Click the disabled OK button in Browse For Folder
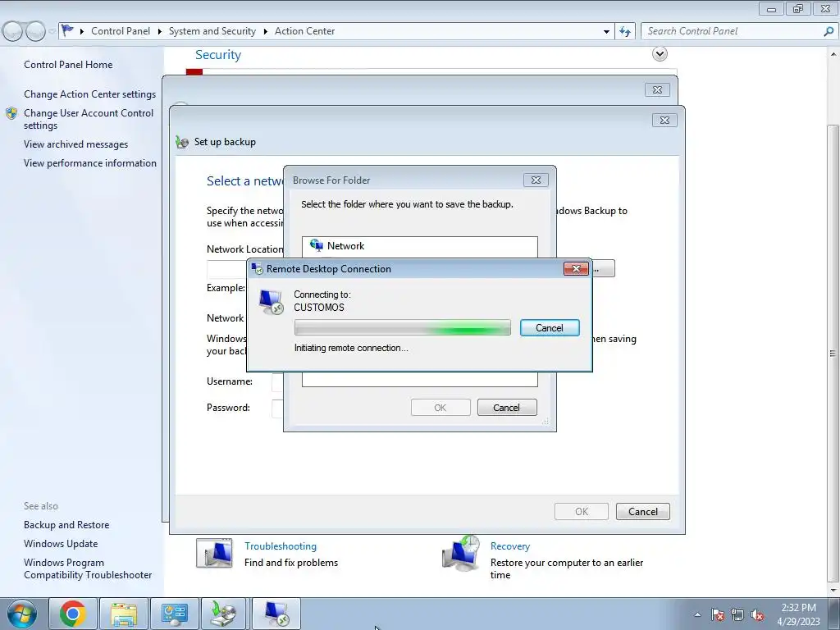The width and height of the screenshot is (840, 630). 441,408
